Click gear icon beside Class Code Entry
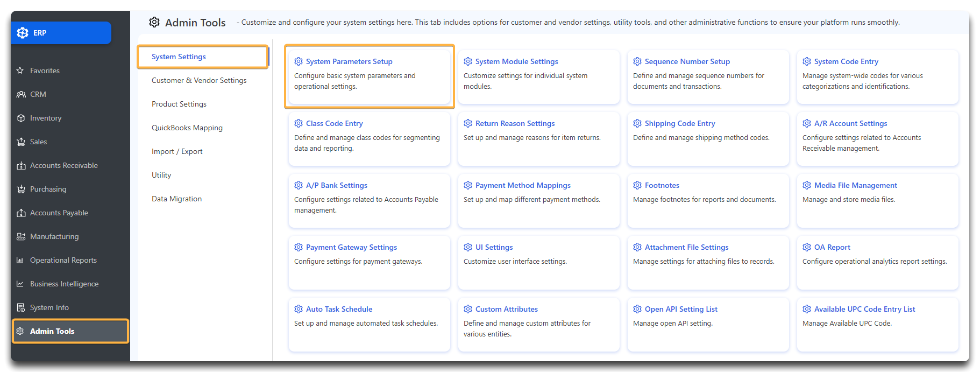The height and width of the screenshot is (372, 980). (x=299, y=123)
